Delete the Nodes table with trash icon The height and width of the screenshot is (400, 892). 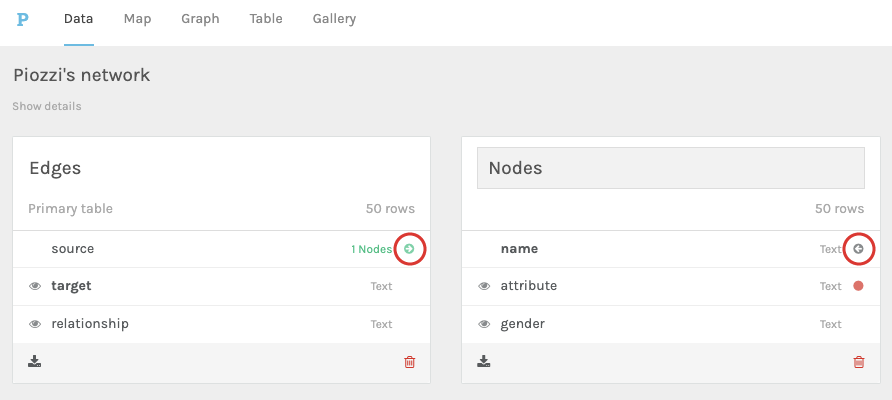pos(858,362)
